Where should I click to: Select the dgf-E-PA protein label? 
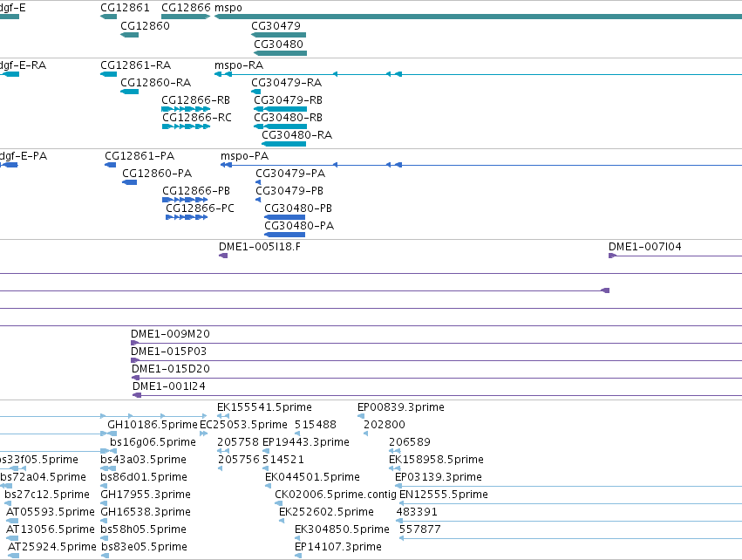(24, 156)
